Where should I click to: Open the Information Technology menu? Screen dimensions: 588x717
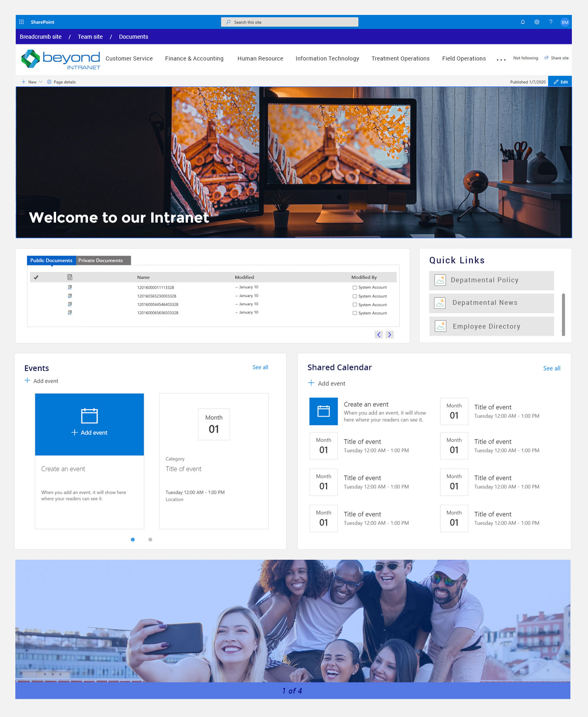tap(327, 58)
